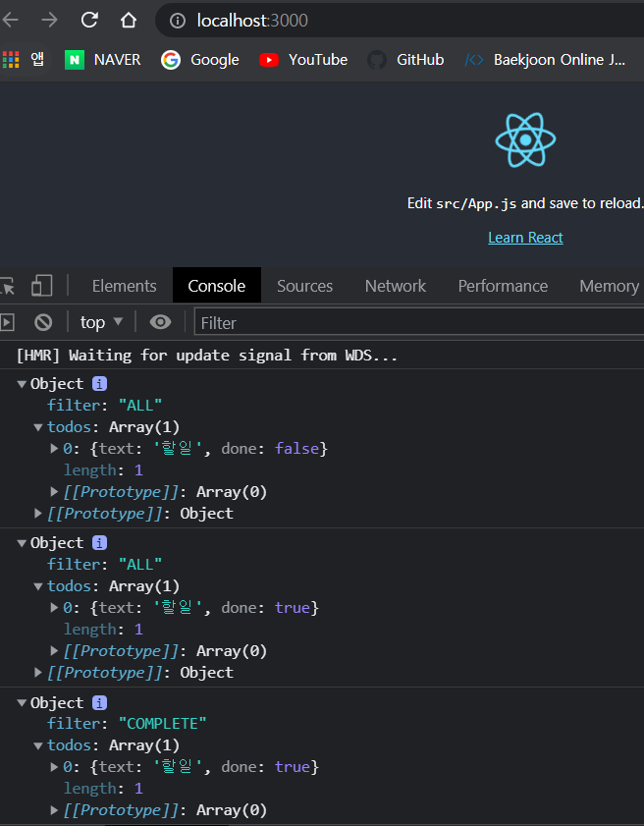Click the console Filter input field
This screenshot has height=826, width=644.
pos(419,322)
